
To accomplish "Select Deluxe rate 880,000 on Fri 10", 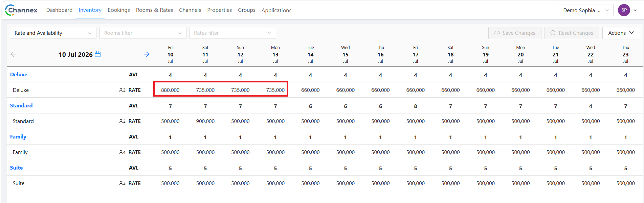I will click(x=170, y=90).
